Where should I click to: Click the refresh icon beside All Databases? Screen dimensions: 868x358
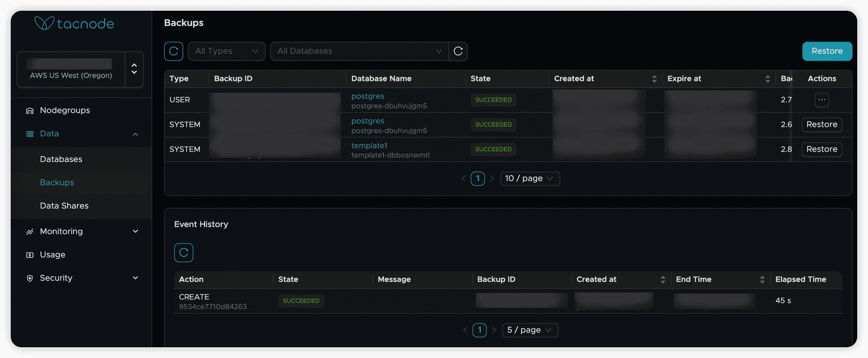458,51
